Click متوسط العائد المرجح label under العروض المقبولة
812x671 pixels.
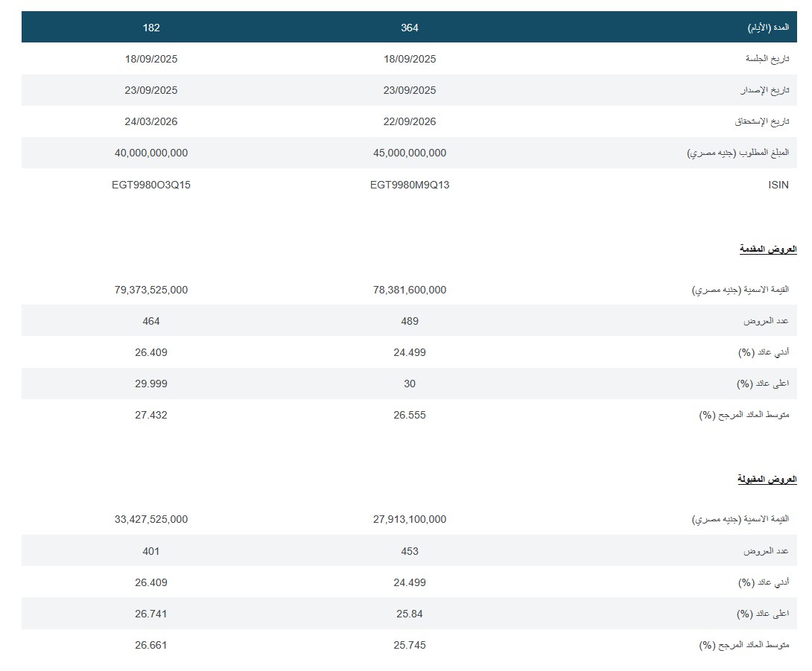(x=744, y=646)
